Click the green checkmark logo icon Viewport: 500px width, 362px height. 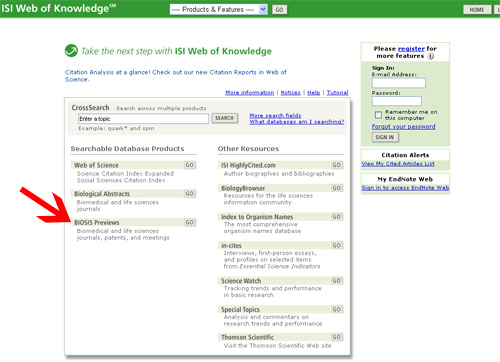(71, 51)
